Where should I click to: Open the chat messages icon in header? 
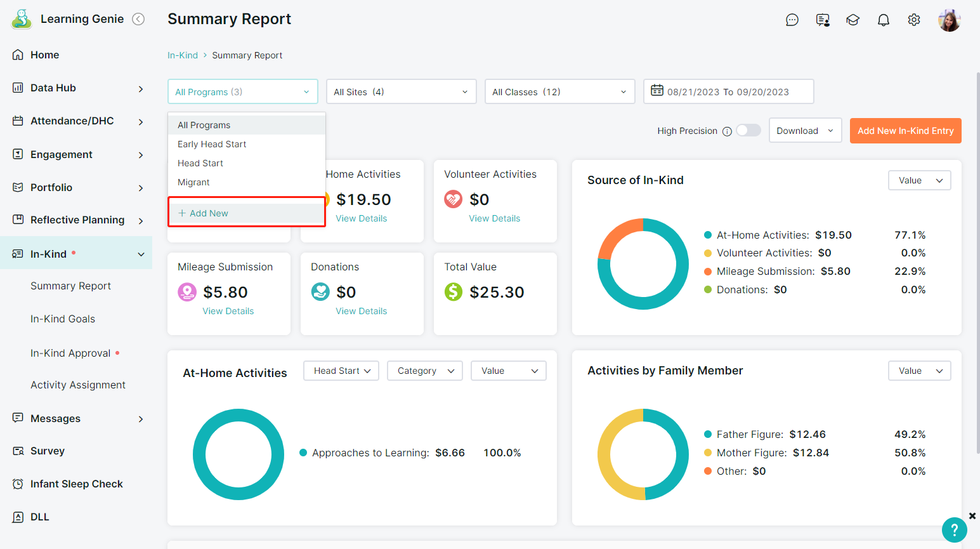coord(792,20)
